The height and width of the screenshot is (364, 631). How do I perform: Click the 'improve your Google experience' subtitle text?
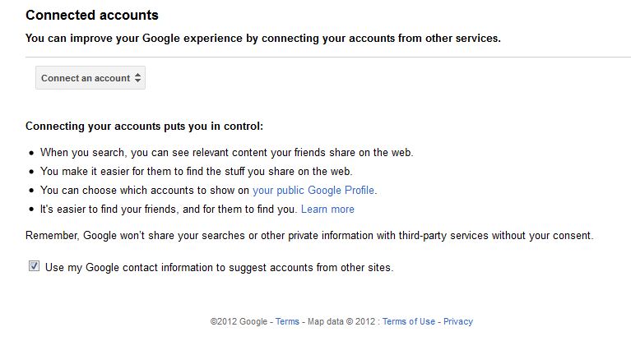pos(262,38)
